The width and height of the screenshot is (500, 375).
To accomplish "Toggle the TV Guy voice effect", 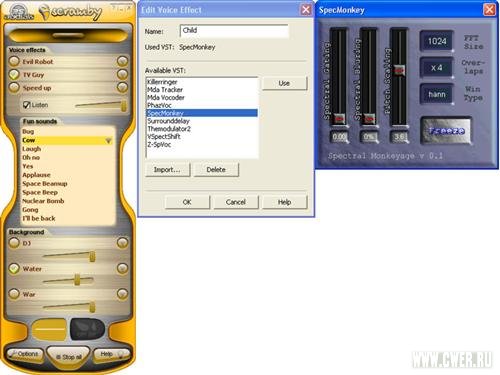I will point(14,74).
